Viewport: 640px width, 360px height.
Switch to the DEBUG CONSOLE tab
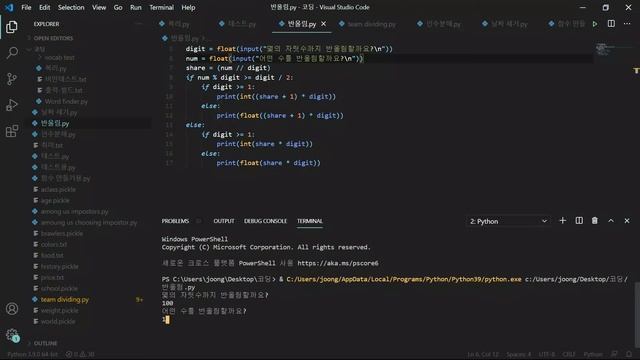[x=265, y=221]
